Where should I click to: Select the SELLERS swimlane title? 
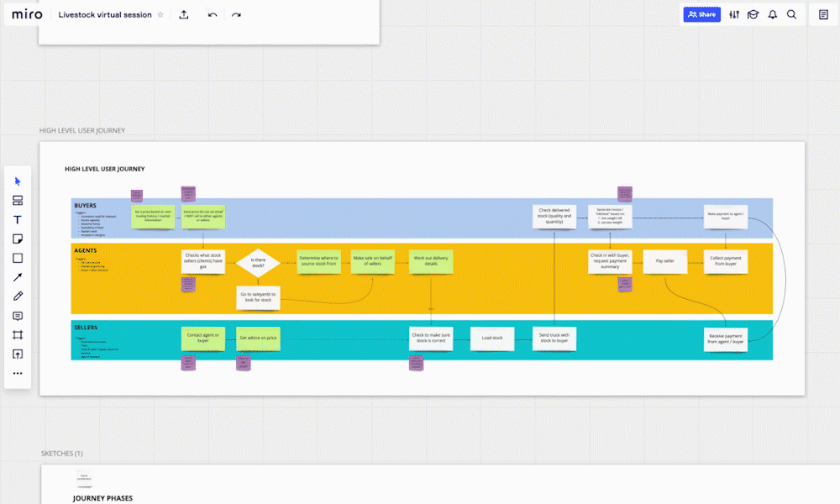coord(86,328)
